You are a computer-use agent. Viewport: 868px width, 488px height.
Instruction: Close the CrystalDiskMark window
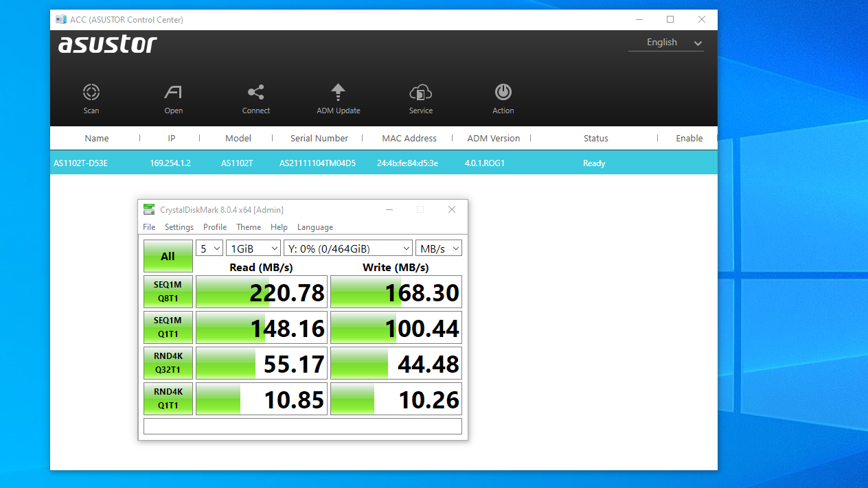tap(452, 209)
